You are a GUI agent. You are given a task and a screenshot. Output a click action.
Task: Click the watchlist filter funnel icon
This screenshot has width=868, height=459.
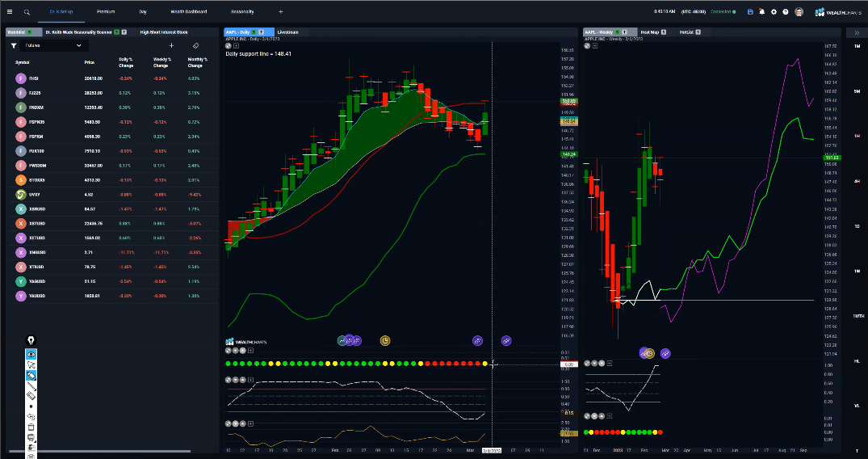(x=13, y=46)
